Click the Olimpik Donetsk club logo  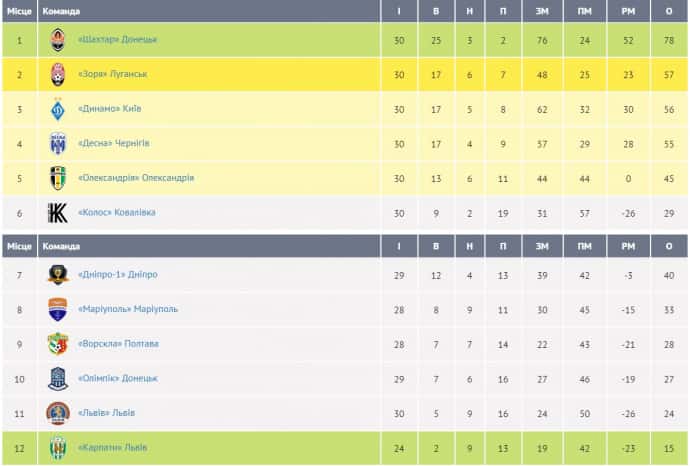tap(58, 378)
